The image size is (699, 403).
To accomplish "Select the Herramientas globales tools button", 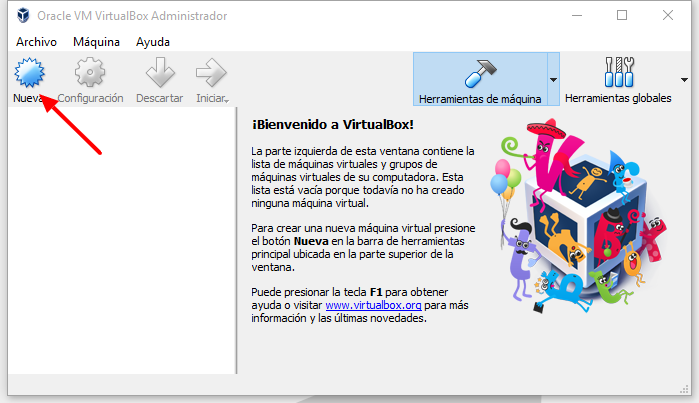I will (x=618, y=79).
